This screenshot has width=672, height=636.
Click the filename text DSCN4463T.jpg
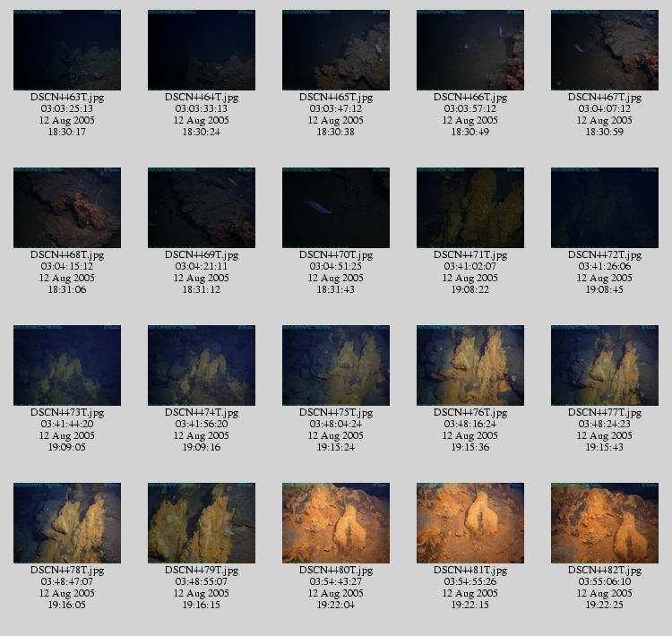67,98
